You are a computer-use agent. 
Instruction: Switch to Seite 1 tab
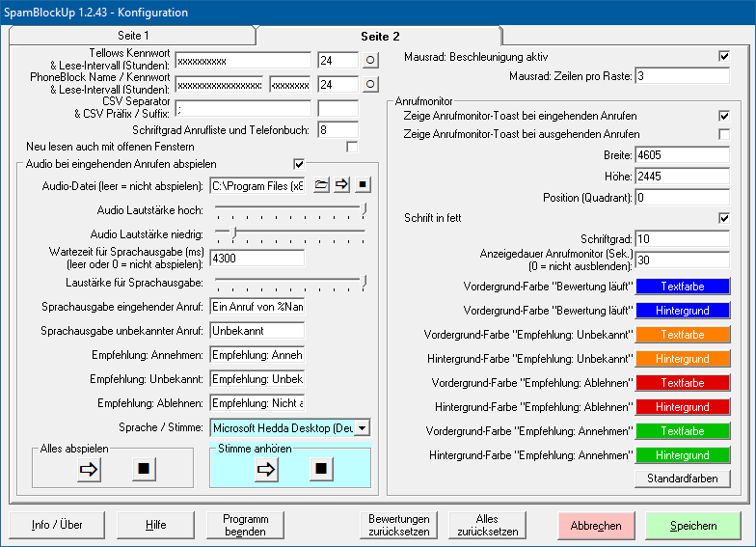click(x=133, y=36)
